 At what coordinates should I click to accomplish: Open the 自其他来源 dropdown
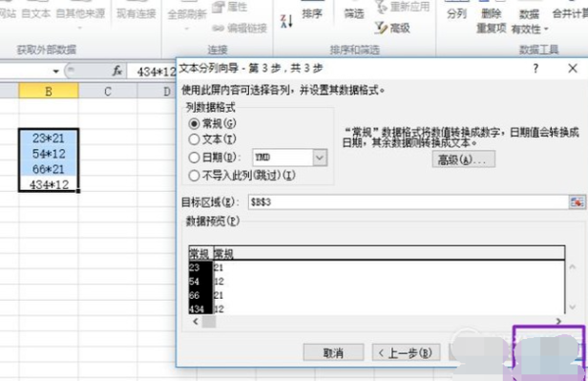coord(80,28)
